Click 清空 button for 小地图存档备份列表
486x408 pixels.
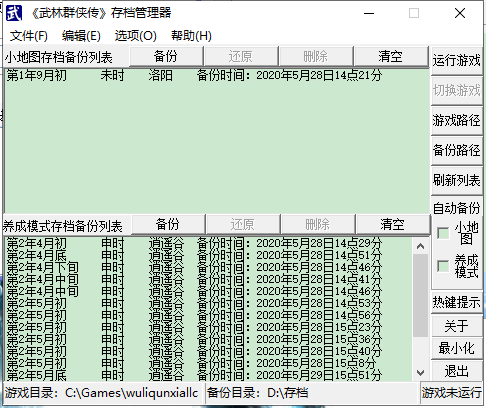[391, 56]
